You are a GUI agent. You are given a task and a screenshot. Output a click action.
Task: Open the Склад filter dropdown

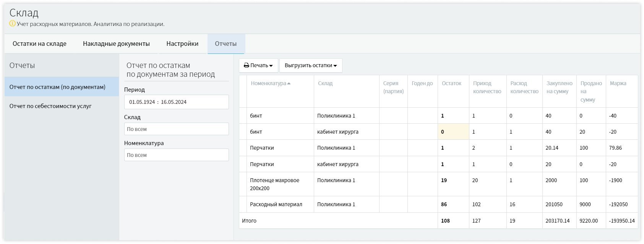tap(176, 129)
